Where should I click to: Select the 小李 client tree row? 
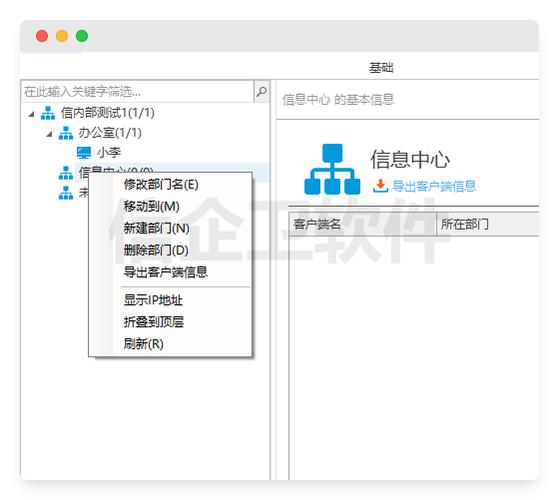(x=109, y=153)
